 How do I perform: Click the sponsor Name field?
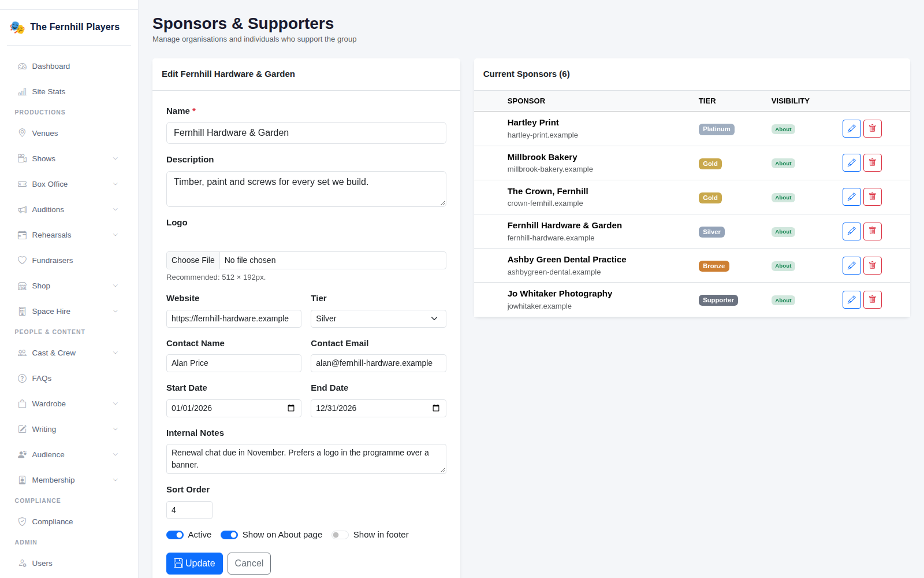[306, 133]
